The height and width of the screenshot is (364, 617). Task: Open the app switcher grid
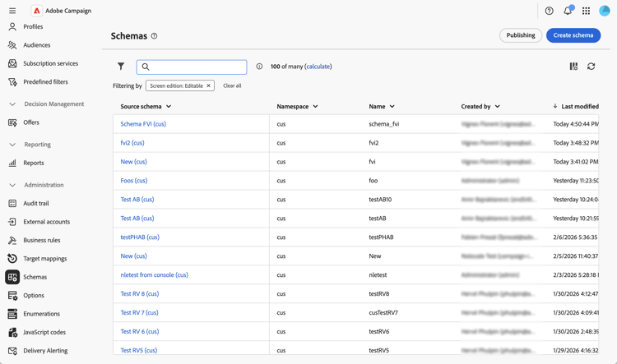point(586,11)
